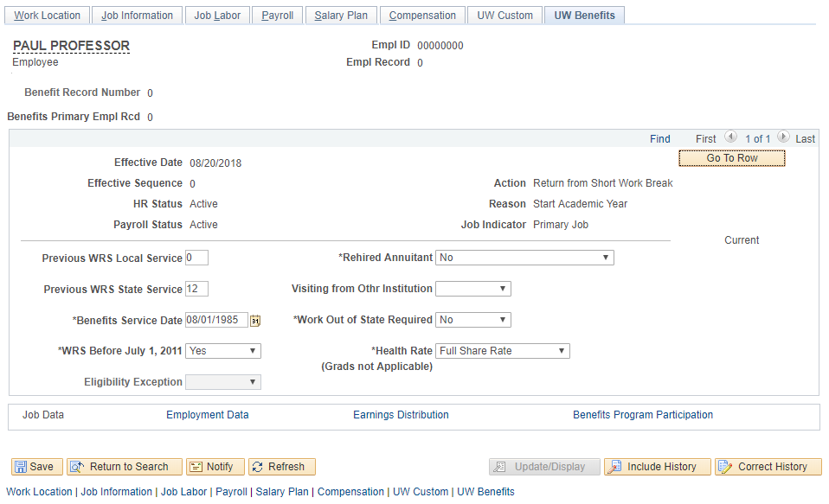Click the Job Data text label
The image size is (829, 504).
pos(42,415)
